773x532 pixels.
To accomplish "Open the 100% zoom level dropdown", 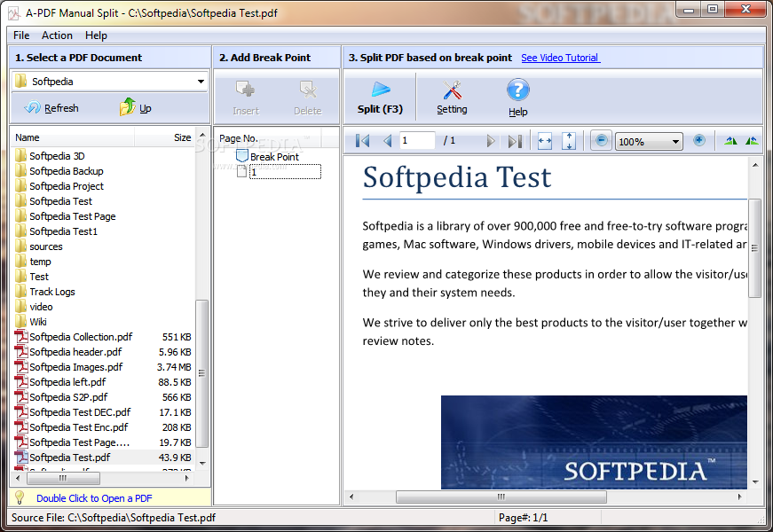I will [675, 142].
